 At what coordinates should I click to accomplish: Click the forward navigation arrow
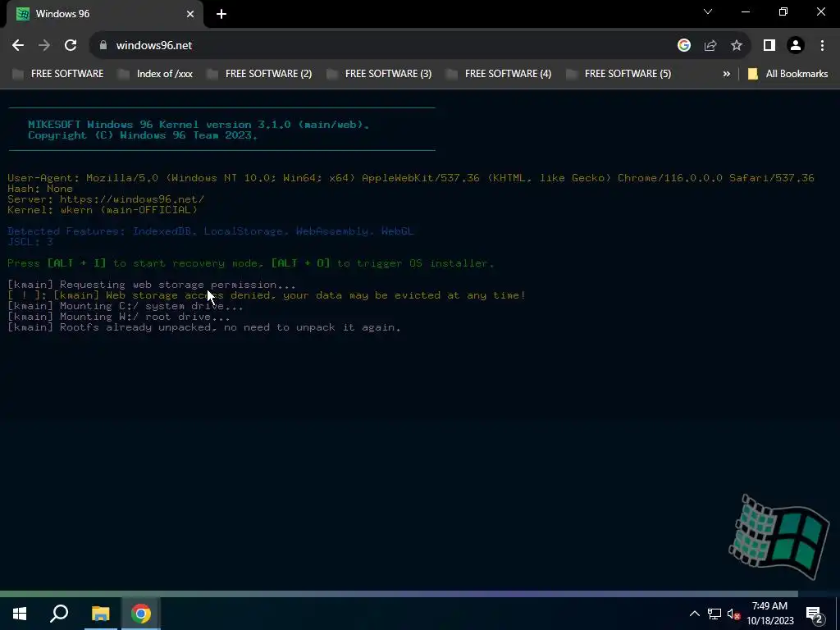(44, 46)
